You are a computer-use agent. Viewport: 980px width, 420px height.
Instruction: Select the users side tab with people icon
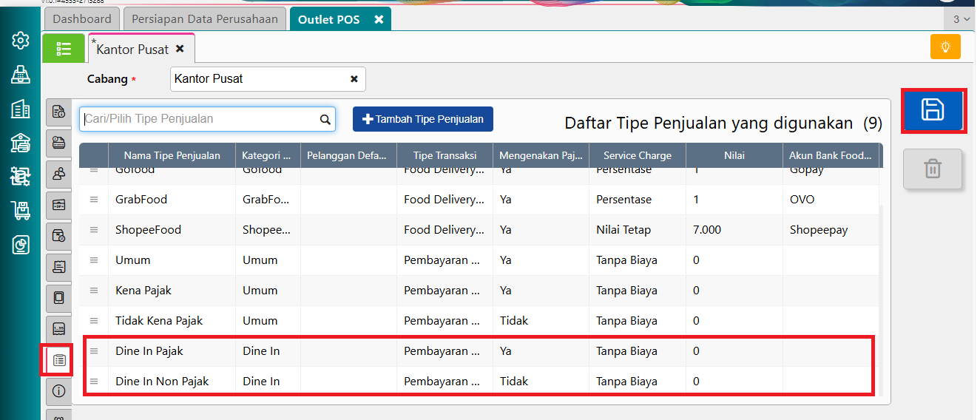pos(59,174)
